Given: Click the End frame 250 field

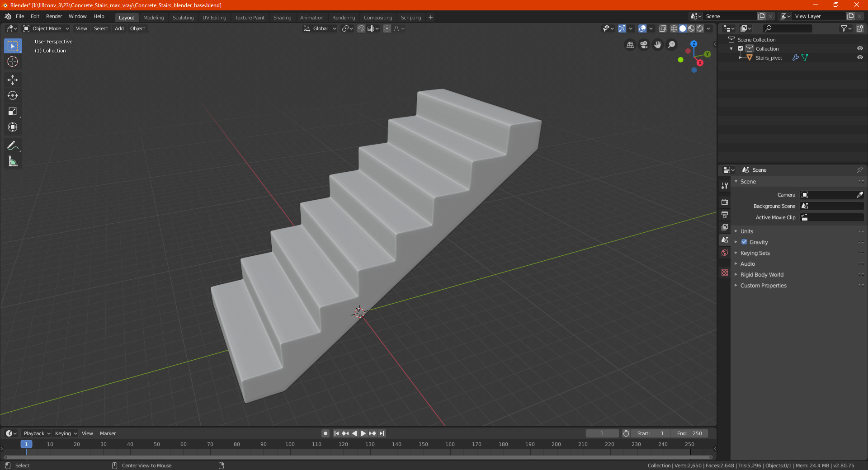Looking at the screenshot, I should (689, 433).
